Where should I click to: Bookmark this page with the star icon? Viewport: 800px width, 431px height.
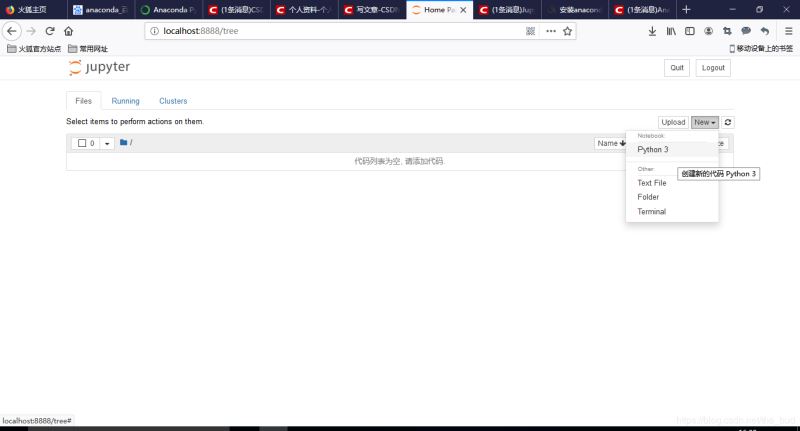pos(567,31)
